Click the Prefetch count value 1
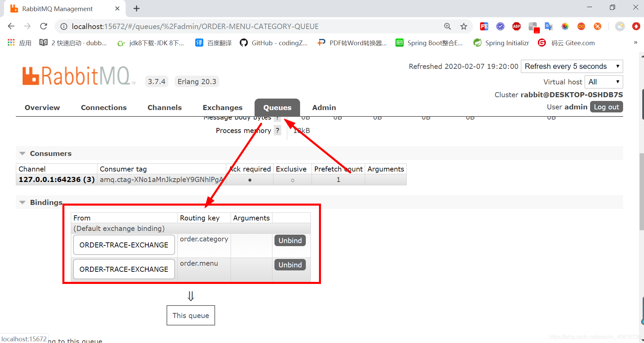The width and height of the screenshot is (644, 343). [338, 180]
